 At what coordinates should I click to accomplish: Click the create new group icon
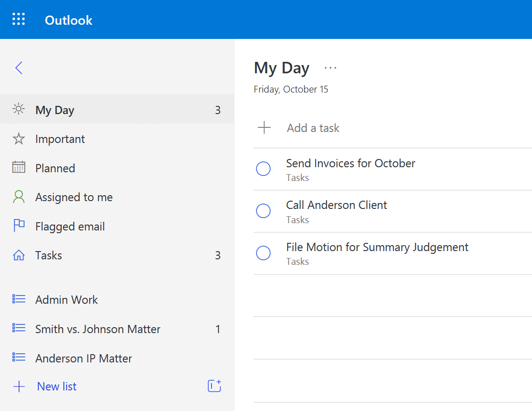pos(214,386)
